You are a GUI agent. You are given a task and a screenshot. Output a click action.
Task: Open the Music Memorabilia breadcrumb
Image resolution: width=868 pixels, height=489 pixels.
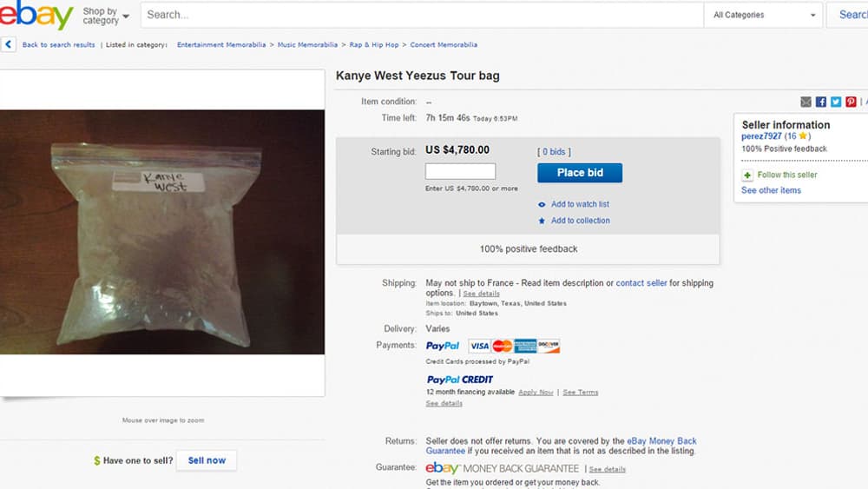pos(307,44)
